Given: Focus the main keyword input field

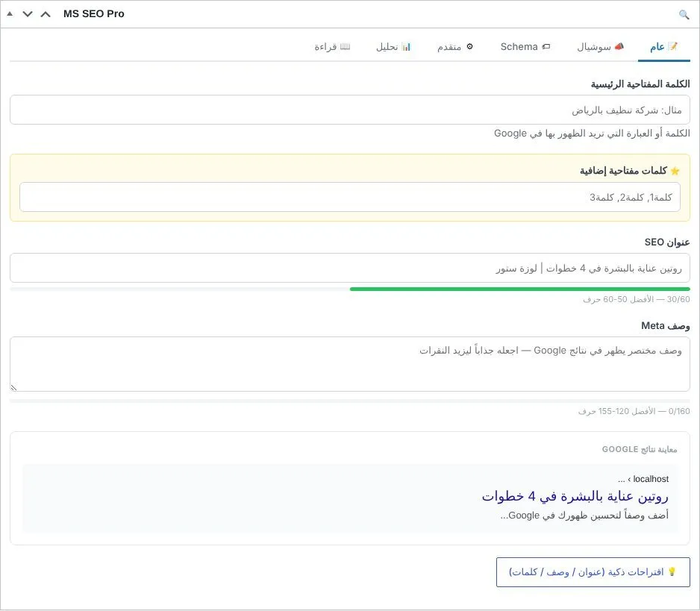Looking at the screenshot, I should (x=350, y=110).
